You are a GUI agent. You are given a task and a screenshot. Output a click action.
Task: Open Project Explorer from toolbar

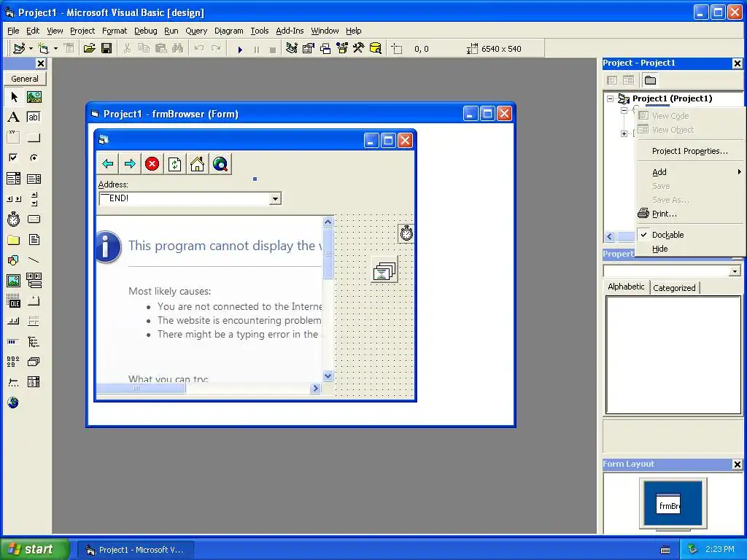(292, 49)
